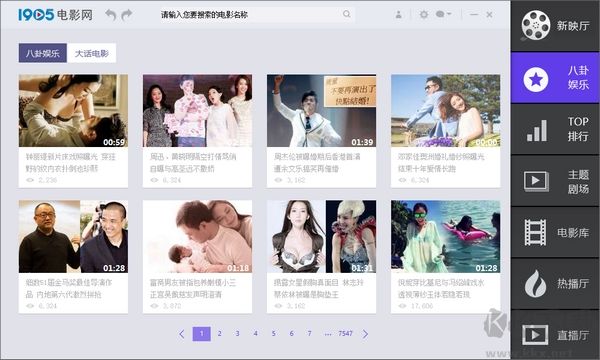Open the 直播厅 live section
Image resolution: width=600 pixels, height=360 pixels.
(x=555, y=335)
